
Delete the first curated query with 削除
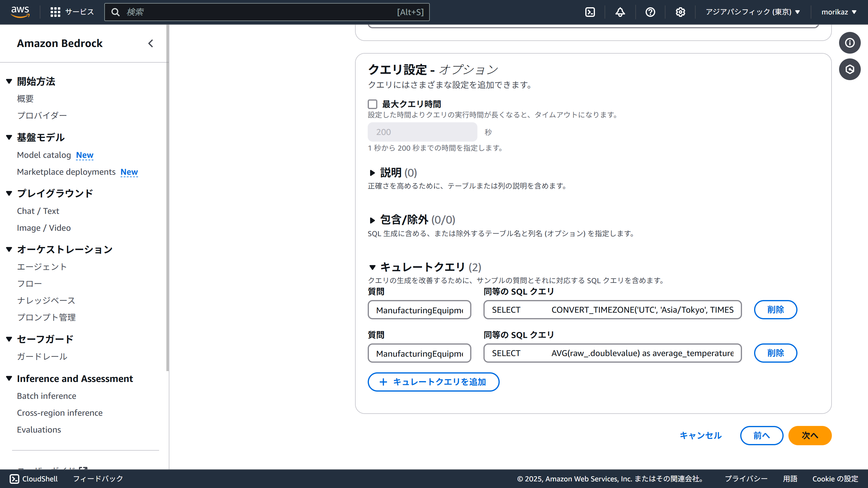775,309
